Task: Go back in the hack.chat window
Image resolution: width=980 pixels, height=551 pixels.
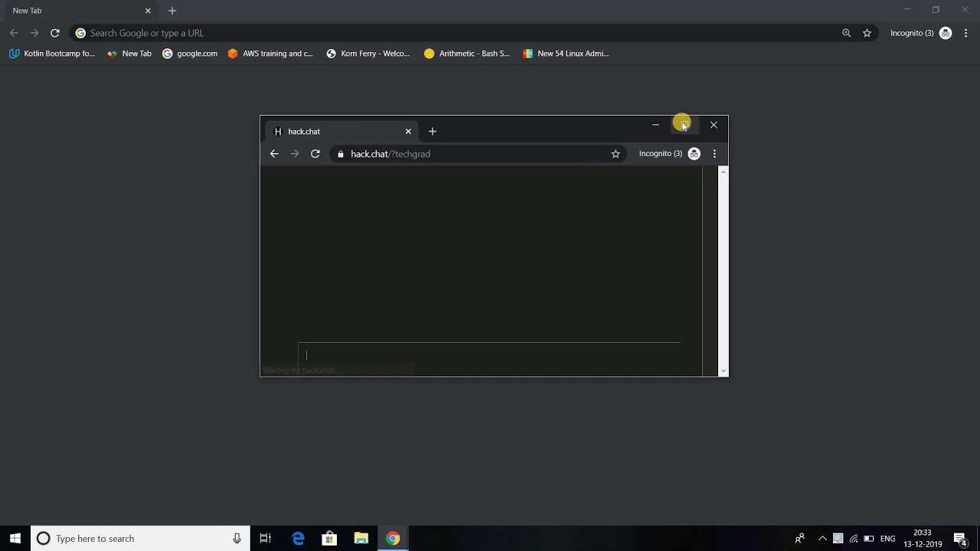Action: click(274, 154)
